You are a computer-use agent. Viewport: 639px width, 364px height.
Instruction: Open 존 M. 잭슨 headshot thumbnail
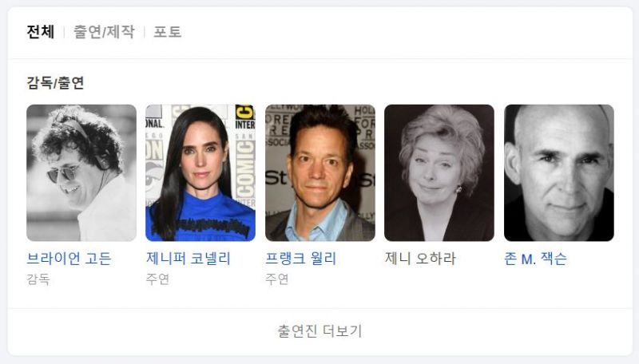pos(558,172)
